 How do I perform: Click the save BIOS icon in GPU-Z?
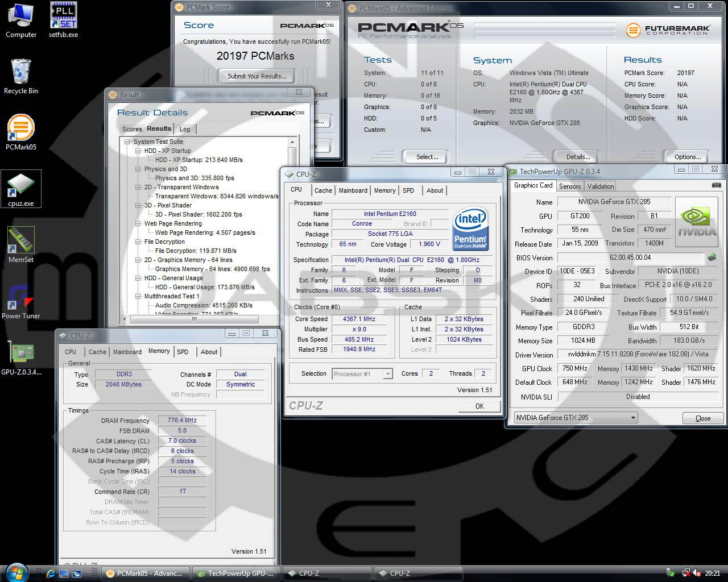pyautogui.click(x=712, y=257)
